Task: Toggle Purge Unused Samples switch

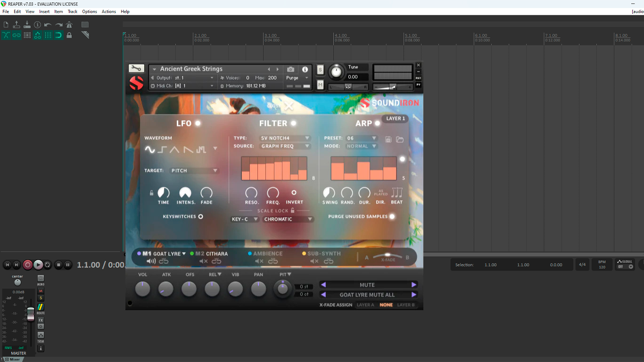Action: click(x=392, y=216)
